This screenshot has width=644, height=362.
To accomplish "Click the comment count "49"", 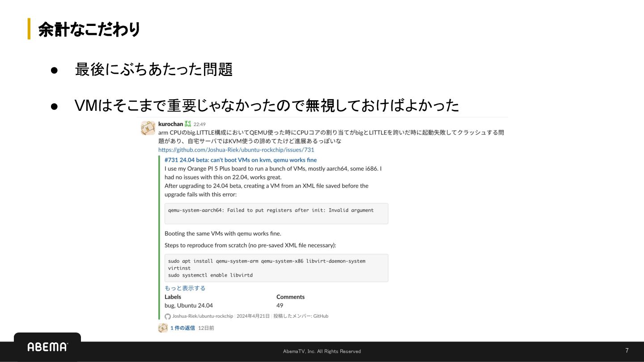I will pyautogui.click(x=280, y=305).
